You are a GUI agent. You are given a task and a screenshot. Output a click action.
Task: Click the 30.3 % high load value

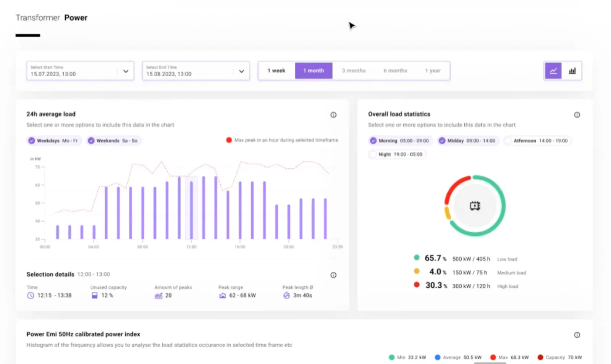click(436, 285)
